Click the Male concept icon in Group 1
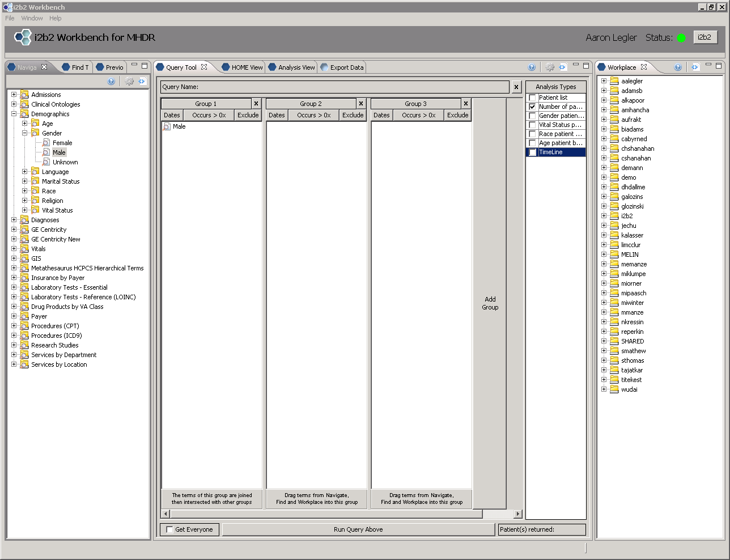The height and width of the screenshot is (560, 730). pos(167,126)
